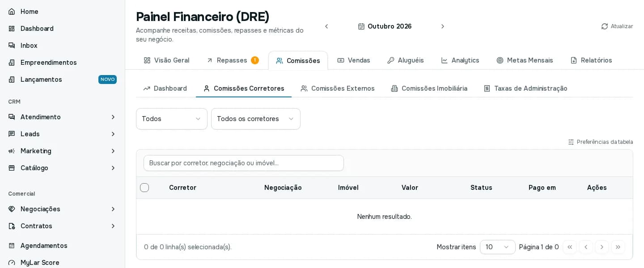Image resolution: width=644 pixels, height=268 pixels.
Task: Open the Mostrar itens page size dropdown
Action: pyautogui.click(x=498, y=247)
